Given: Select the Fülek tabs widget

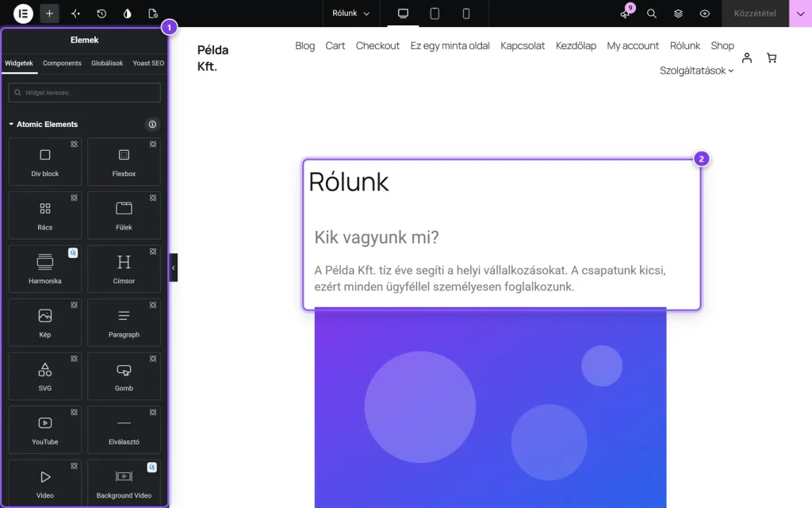Looking at the screenshot, I should (x=124, y=215).
